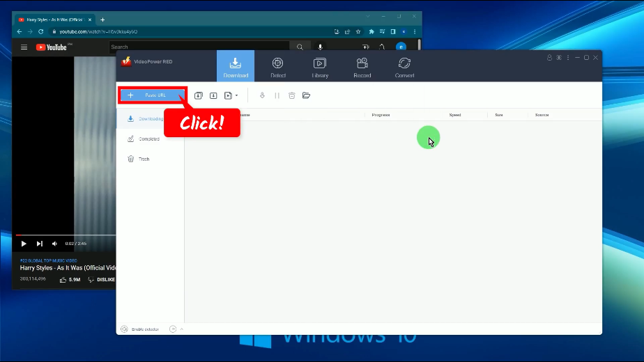Click DISLIKE under the video

[x=102, y=279]
